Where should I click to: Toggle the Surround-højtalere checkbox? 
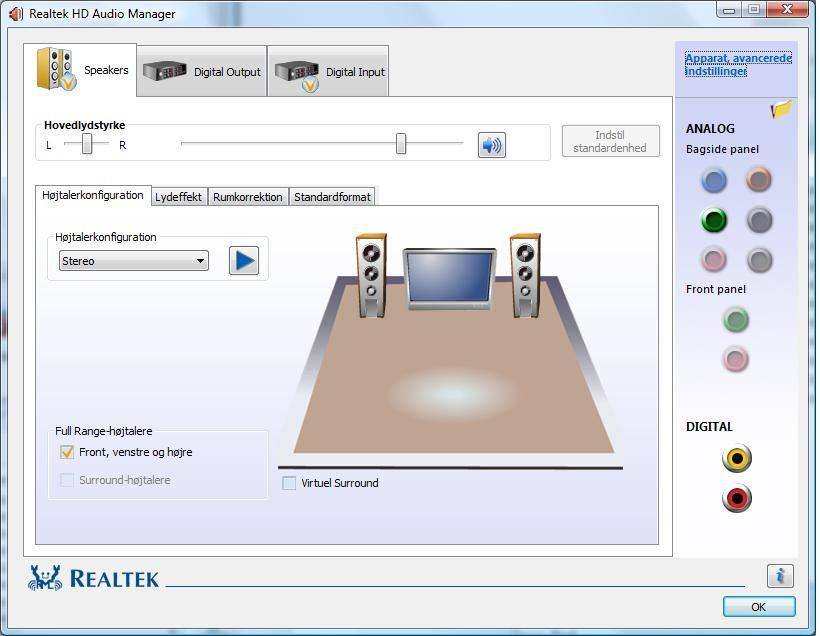click(67, 480)
